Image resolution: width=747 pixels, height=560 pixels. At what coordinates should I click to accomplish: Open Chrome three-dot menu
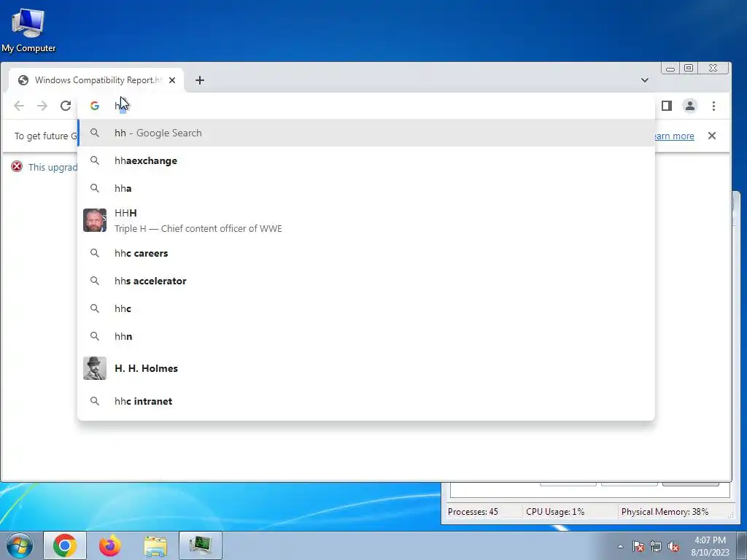[713, 106]
